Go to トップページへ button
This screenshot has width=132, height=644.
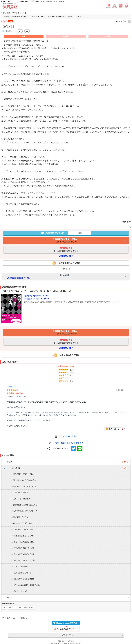66,635
